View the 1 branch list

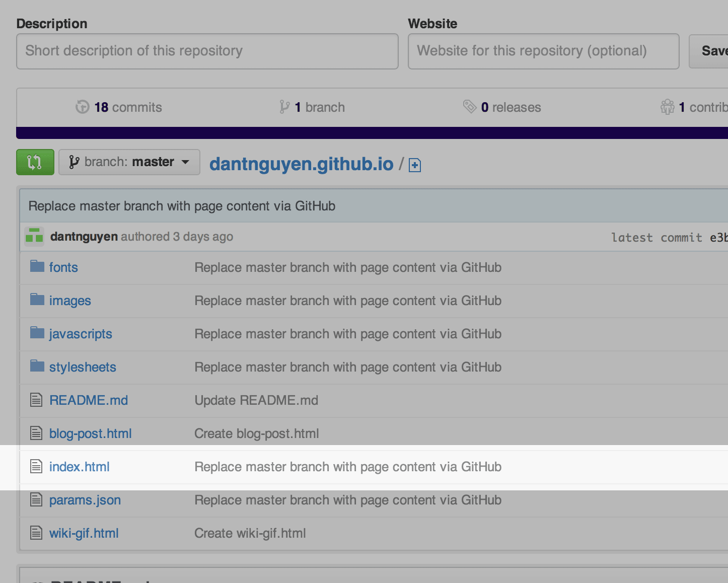320,107
